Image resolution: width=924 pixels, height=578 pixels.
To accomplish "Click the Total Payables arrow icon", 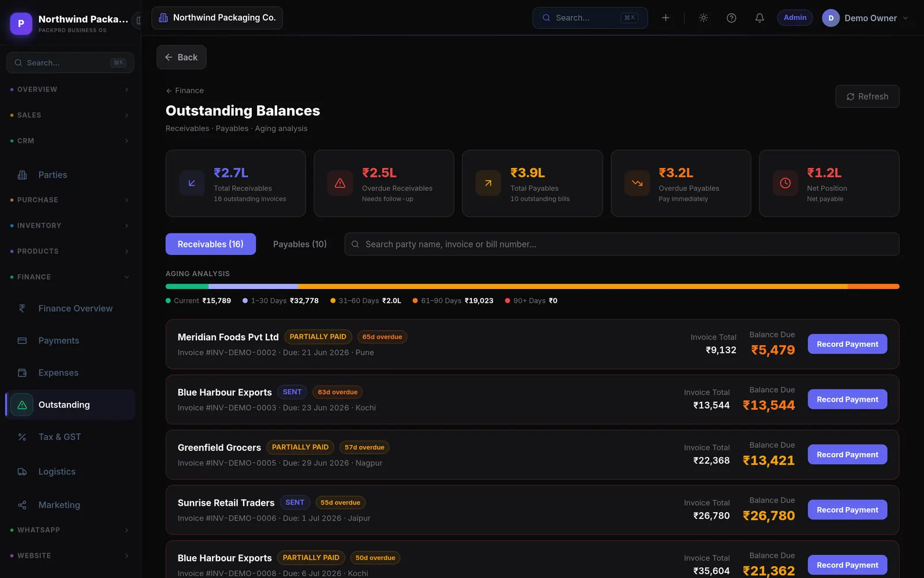I will [488, 183].
